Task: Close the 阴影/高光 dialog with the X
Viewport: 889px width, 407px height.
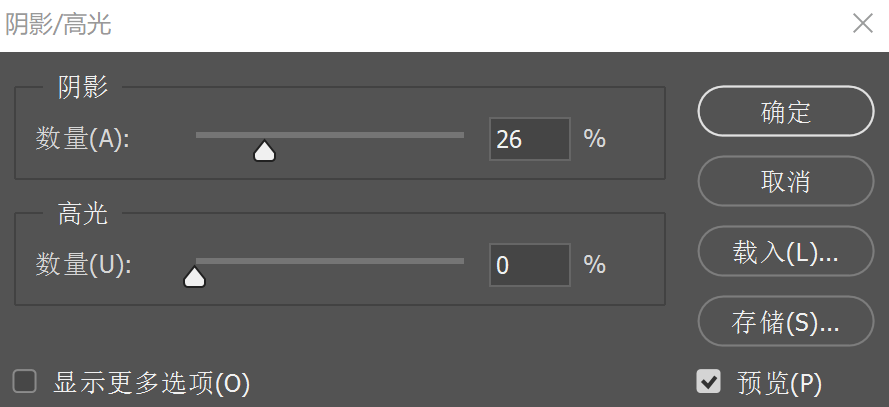Action: click(x=862, y=24)
